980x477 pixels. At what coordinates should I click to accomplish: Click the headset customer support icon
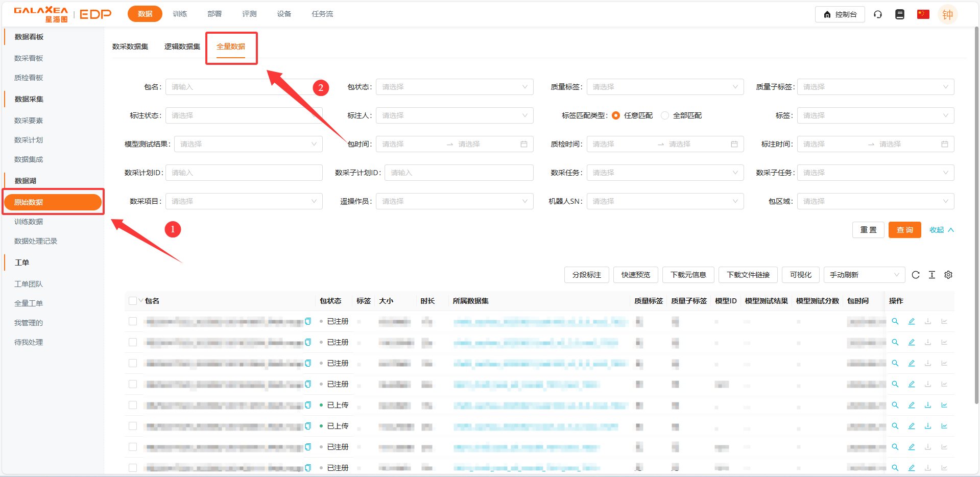878,14
